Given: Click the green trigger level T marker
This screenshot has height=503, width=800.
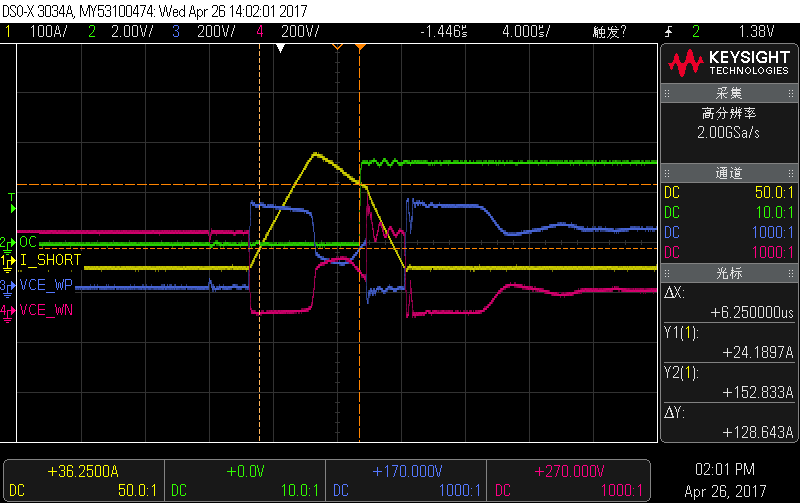Looking at the screenshot, I should [12, 203].
